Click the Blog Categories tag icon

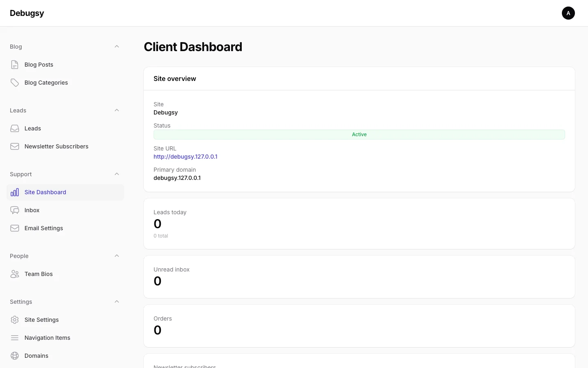click(x=15, y=83)
